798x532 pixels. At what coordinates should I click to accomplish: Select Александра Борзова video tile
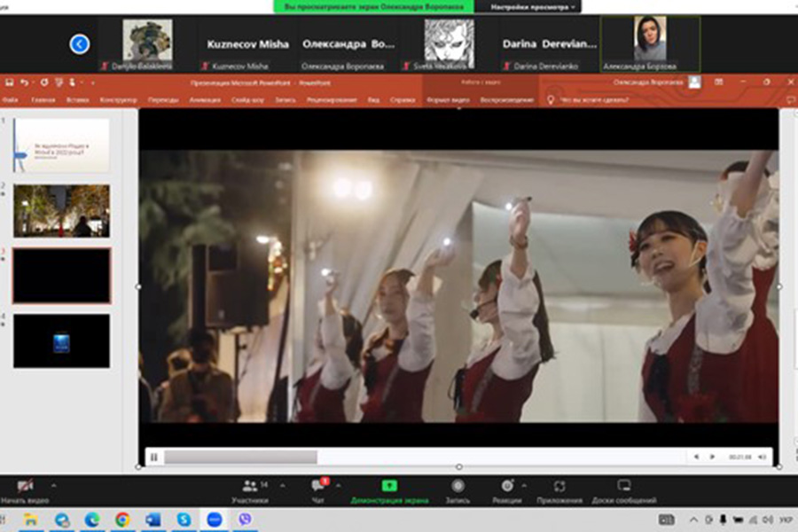(651, 44)
